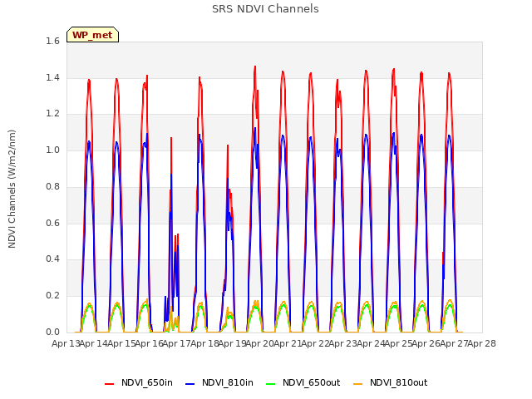Click the blue NDVI_810in legend swatch
Viewport: 532px width, 399px height.
pyautogui.click(x=190, y=384)
